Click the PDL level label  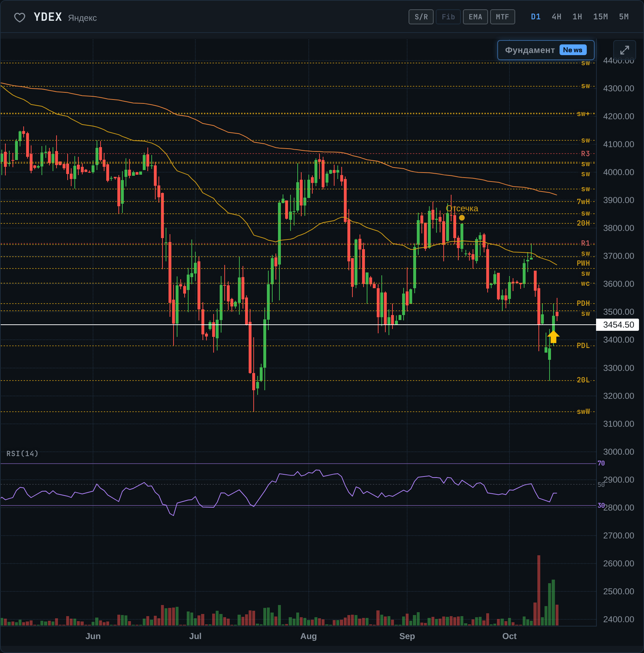(x=583, y=345)
